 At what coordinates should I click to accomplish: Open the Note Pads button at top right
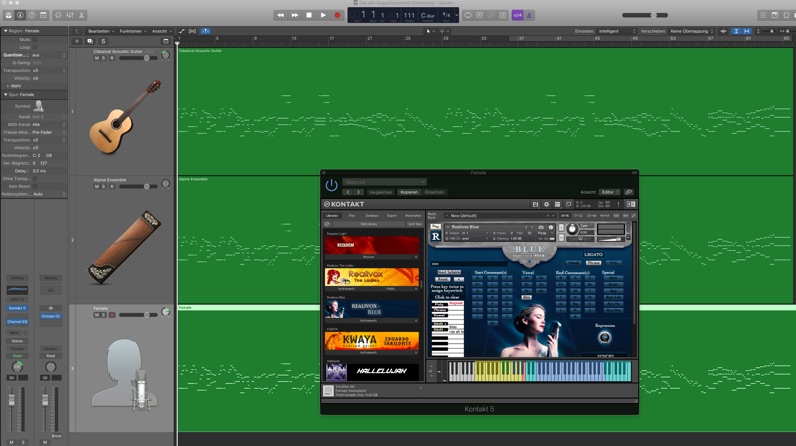[775, 15]
